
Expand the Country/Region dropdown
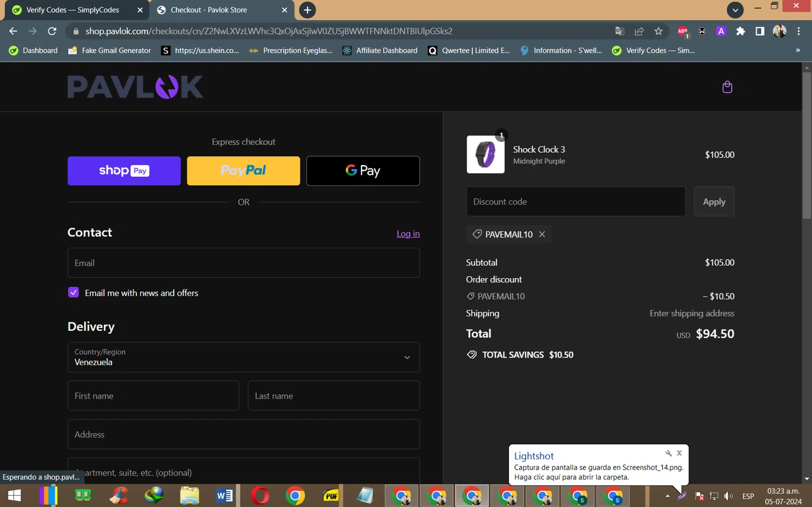coord(244,357)
